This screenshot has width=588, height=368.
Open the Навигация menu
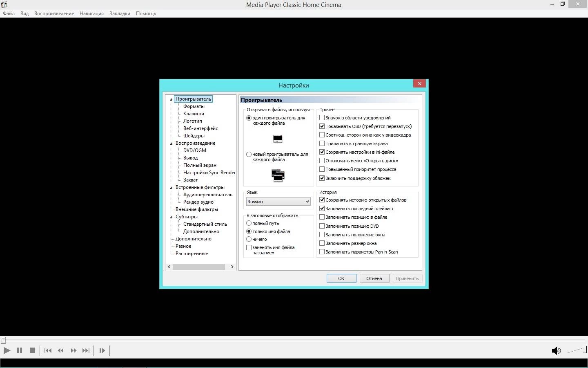(x=91, y=13)
